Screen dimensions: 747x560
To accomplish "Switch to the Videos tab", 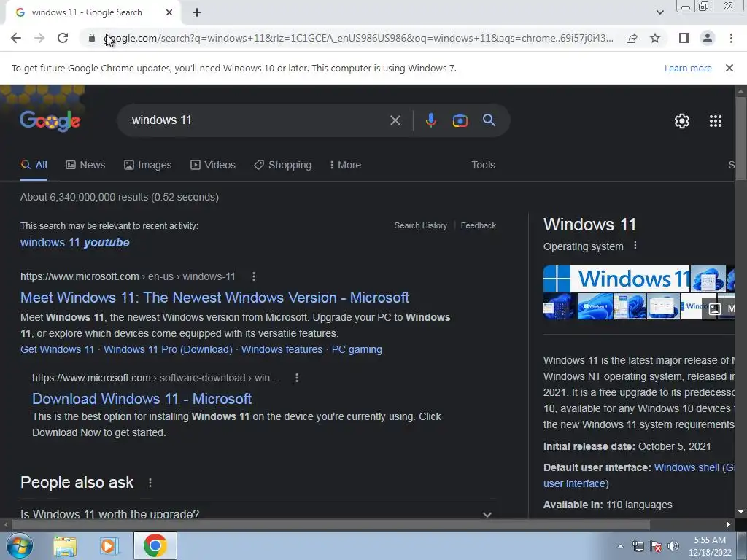I will pyautogui.click(x=213, y=165).
